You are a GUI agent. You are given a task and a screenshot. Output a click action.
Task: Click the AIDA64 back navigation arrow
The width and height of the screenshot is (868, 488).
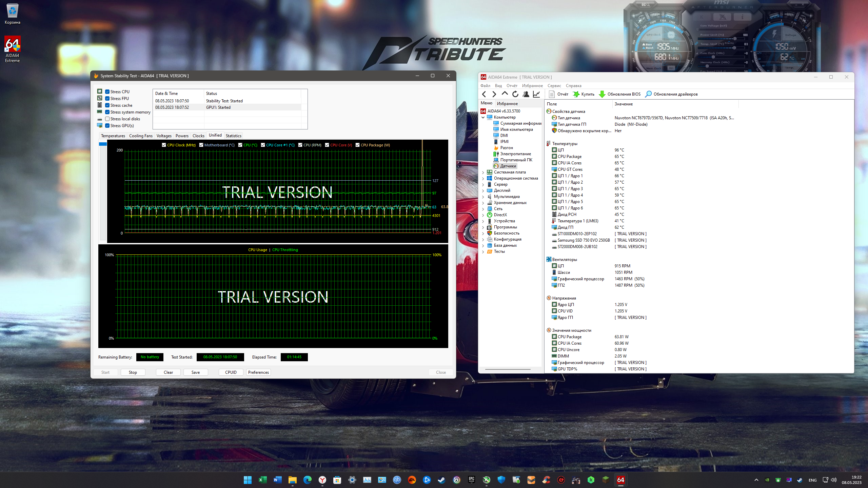coord(484,94)
